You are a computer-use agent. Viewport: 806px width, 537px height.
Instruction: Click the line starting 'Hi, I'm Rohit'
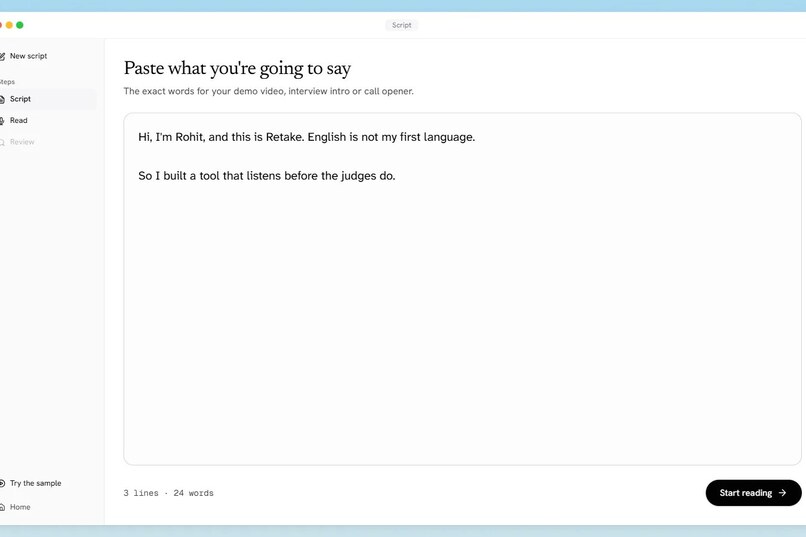pyautogui.click(x=306, y=137)
